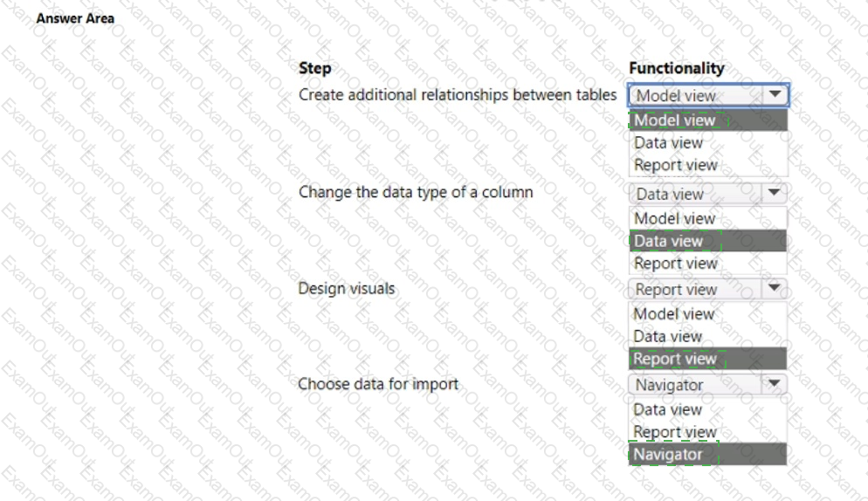Click the Report view combo box field
This screenshot has height=501, width=868.
click(x=707, y=288)
